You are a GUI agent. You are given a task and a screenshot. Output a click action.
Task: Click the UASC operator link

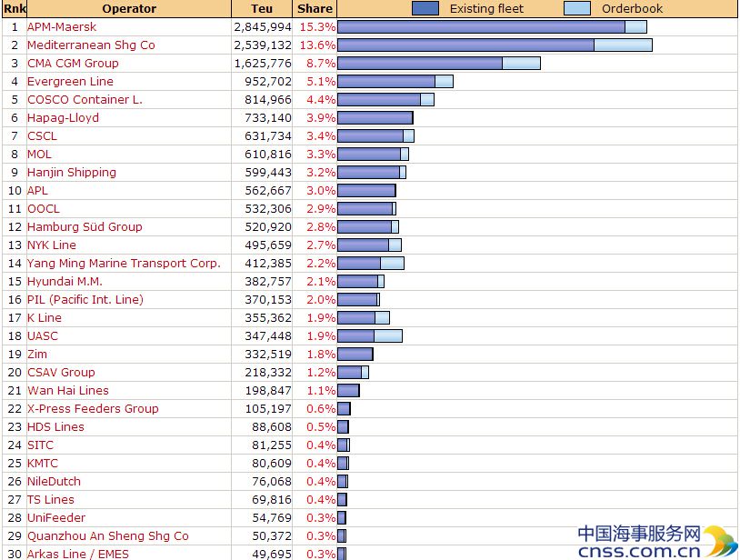pyautogui.click(x=43, y=336)
